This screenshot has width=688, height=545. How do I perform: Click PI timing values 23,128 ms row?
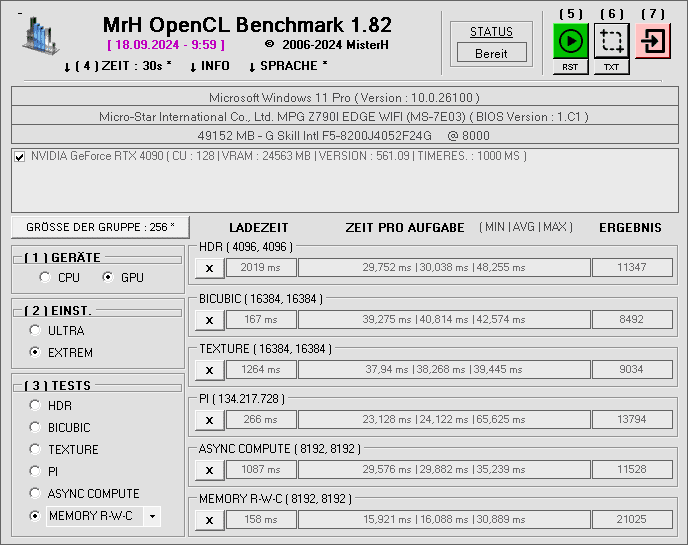click(444, 420)
